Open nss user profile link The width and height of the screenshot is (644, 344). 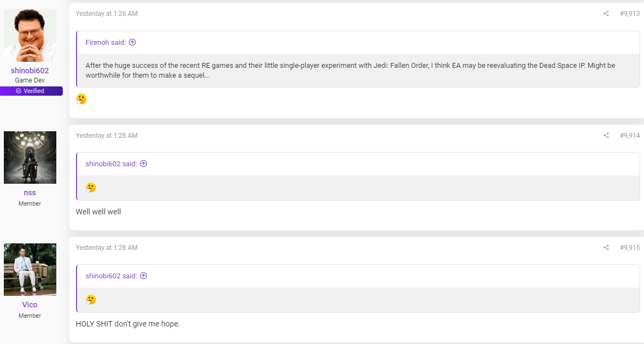click(30, 193)
